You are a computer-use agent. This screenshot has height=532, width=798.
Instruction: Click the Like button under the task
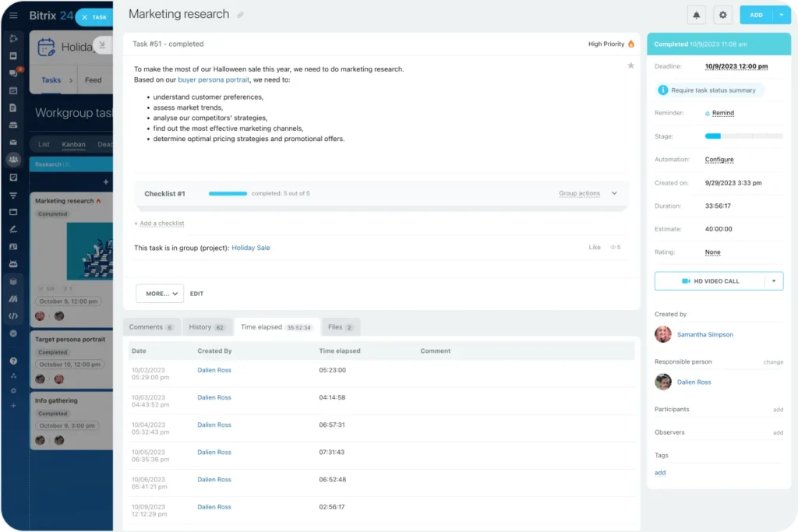pyautogui.click(x=595, y=248)
